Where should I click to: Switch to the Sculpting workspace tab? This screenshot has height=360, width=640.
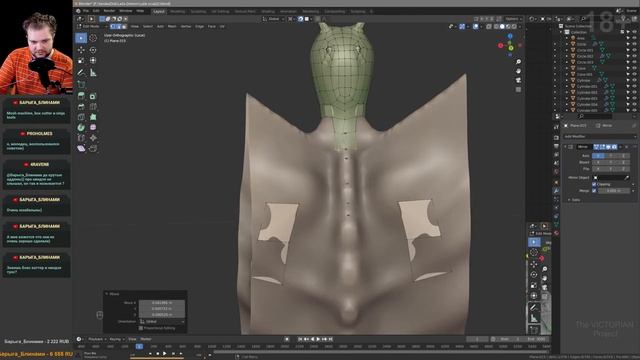tap(198, 11)
